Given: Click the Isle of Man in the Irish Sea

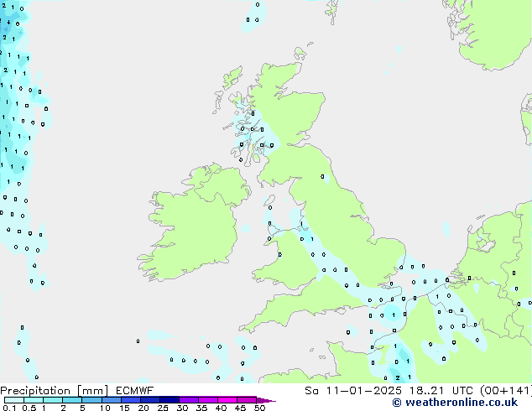Looking at the screenshot, I should (269, 202).
